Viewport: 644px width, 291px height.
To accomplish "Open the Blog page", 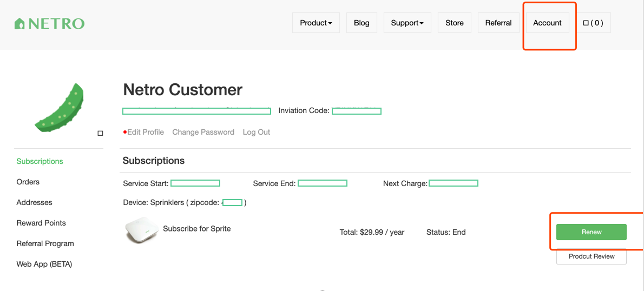I will [362, 23].
